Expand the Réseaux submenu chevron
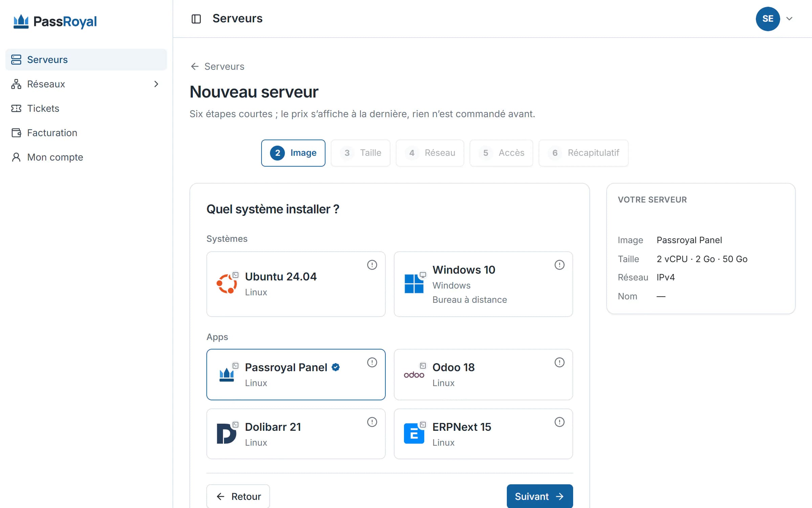Image resolution: width=812 pixels, height=508 pixels. (x=156, y=84)
